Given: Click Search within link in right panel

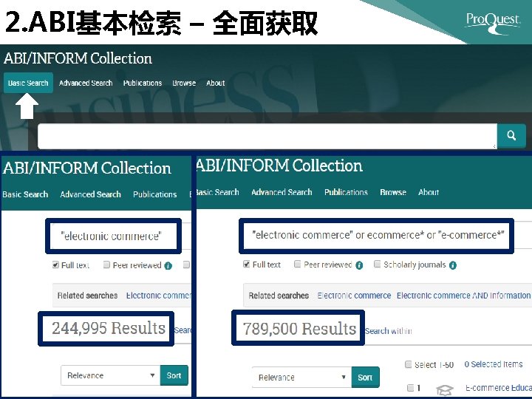Looking at the screenshot, I should (388, 331).
